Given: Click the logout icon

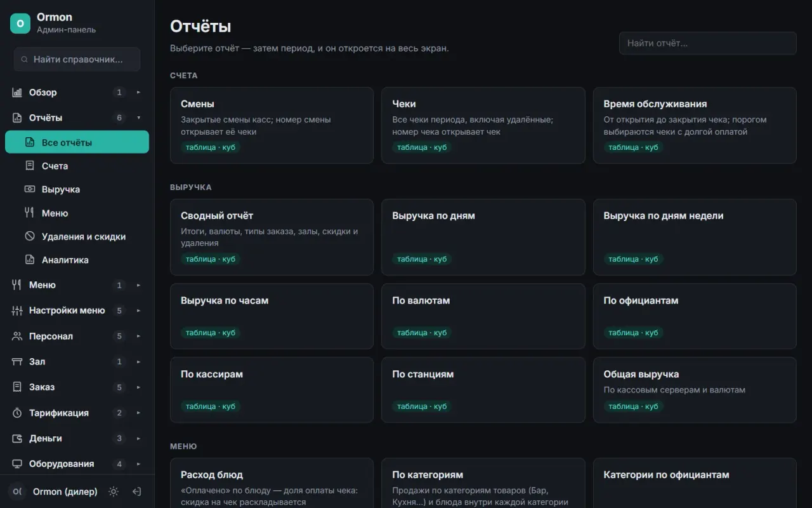Looking at the screenshot, I should [136, 491].
